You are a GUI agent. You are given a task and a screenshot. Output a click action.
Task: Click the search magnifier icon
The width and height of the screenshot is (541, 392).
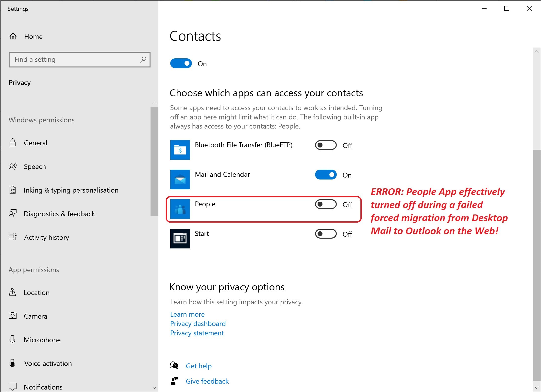pos(143,60)
